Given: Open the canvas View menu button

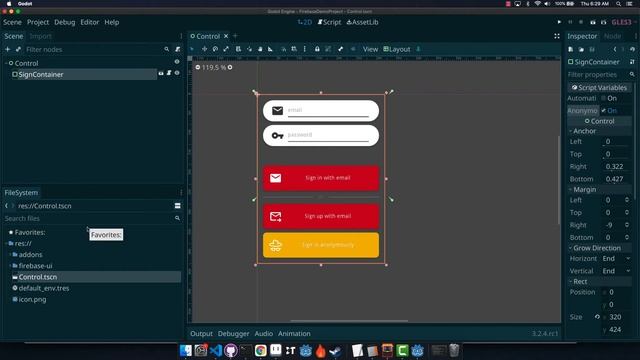Looking at the screenshot, I should (370, 49).
